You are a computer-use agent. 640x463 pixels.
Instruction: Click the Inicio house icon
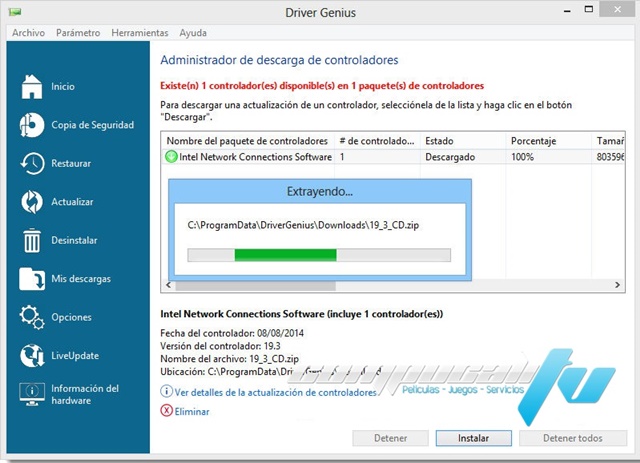tap(32, 87)
